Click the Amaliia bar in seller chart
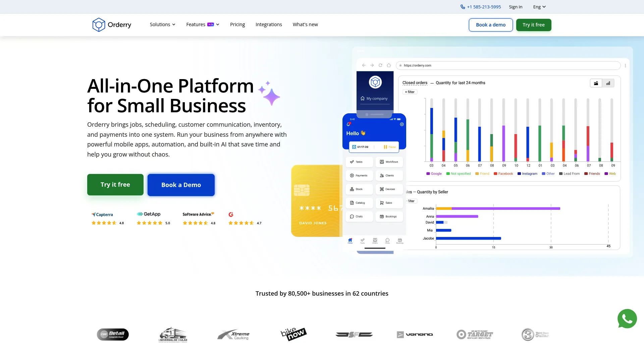 (x=498, y=208)
